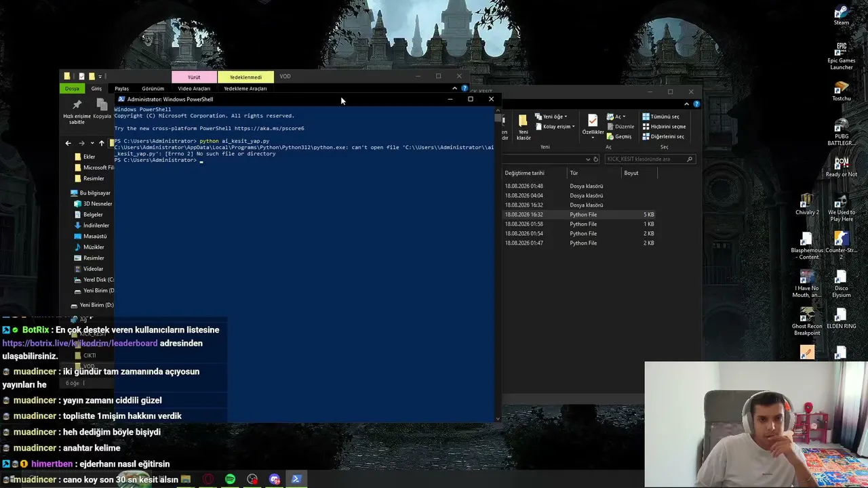868x488 pixels.
Task: Expand the Kolay erişim dropdown
Action: click(555, 127)
